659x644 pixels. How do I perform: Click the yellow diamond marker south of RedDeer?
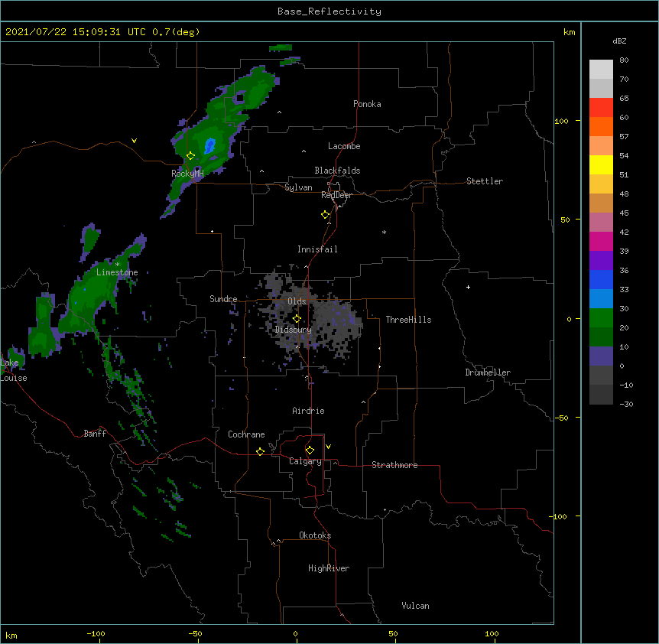pyautogui.click(x=326, y=215)
